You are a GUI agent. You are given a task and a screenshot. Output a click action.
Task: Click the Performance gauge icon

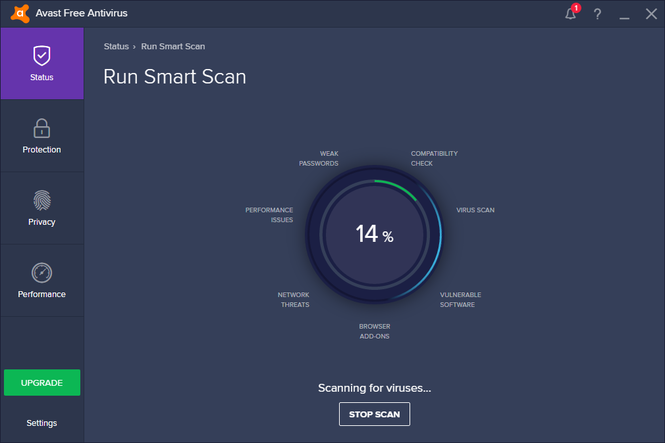pyautogui.click(x=42, y=273)
